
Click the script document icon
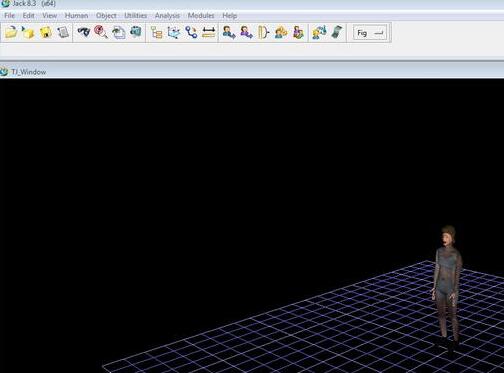pyautogui.click(x=63, y=32)
